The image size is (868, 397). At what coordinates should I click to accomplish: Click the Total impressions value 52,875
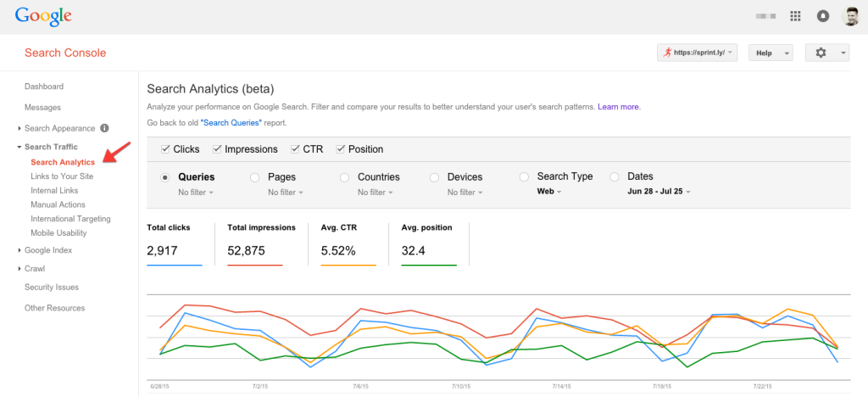pyautogui.click(x=247, y=250)
